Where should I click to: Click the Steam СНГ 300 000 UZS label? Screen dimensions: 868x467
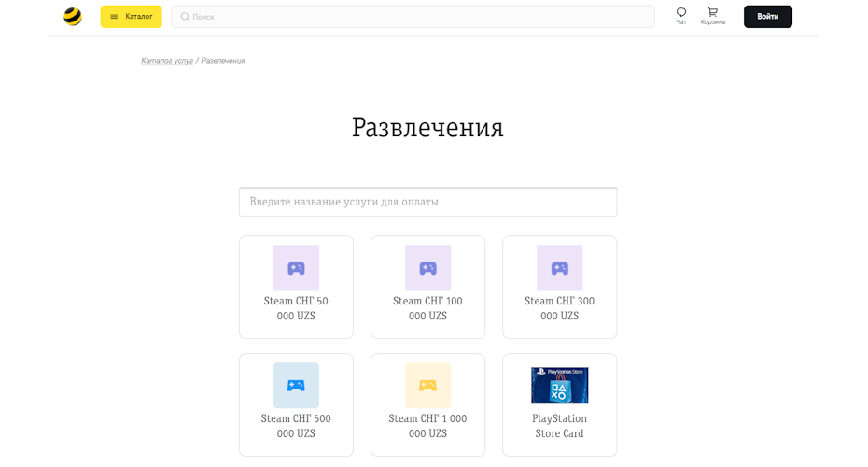(560, 308)
